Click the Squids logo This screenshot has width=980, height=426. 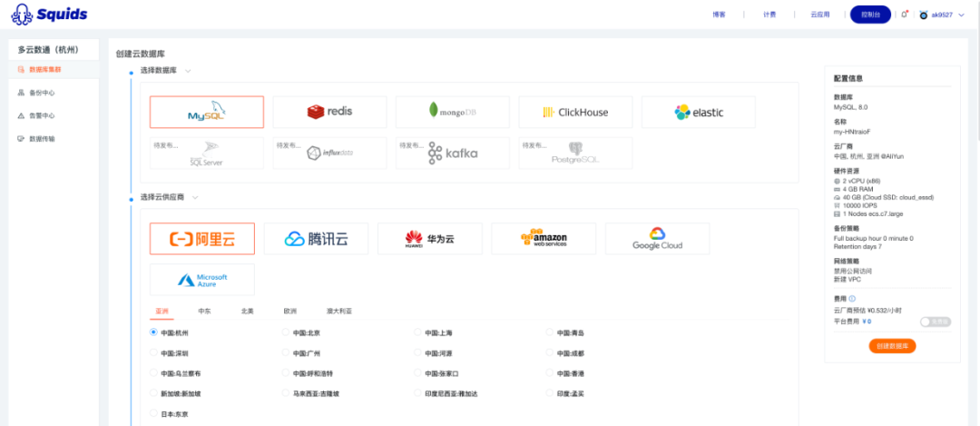pos(49,15)
